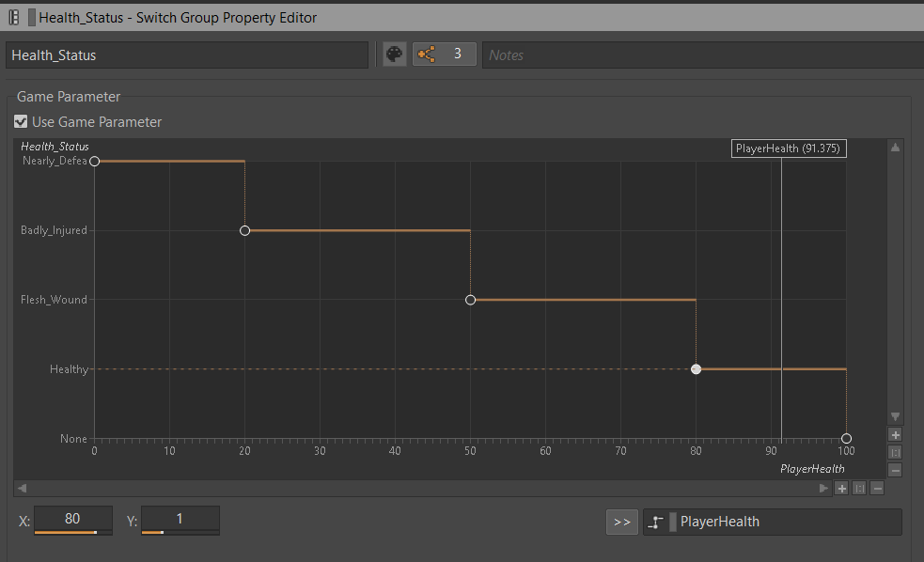This screenshot has height=562, width=924.
Task: Click the Nearly_Defea axis label
Action: pos(55,161)
